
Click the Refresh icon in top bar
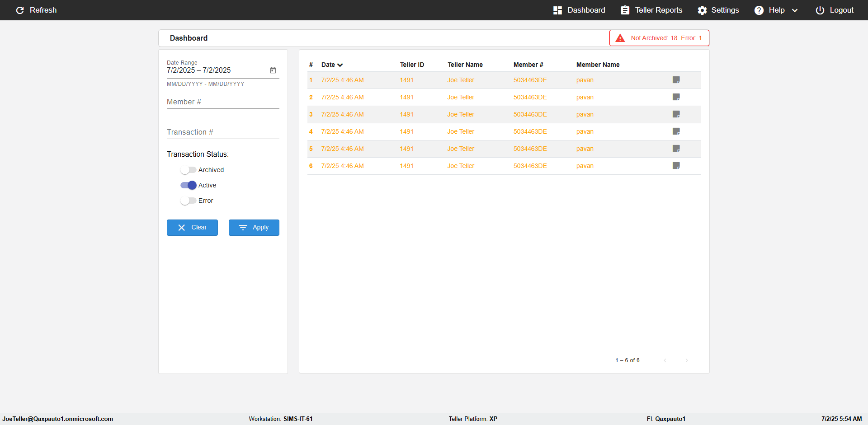[x=20, y=10]
